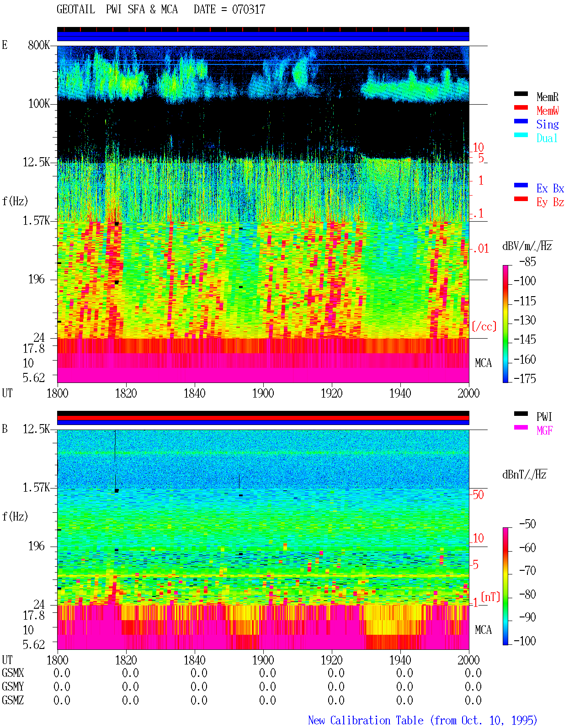Click the red status bar above the B panel
This screenshot has height=728, width=585.
click(263, 418)
